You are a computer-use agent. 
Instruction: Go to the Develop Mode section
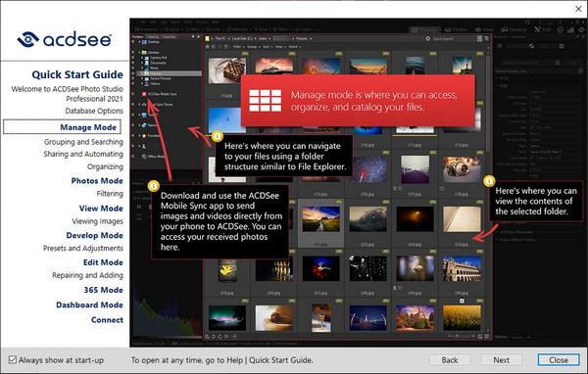pyautogui.click(x=94, y=235)
